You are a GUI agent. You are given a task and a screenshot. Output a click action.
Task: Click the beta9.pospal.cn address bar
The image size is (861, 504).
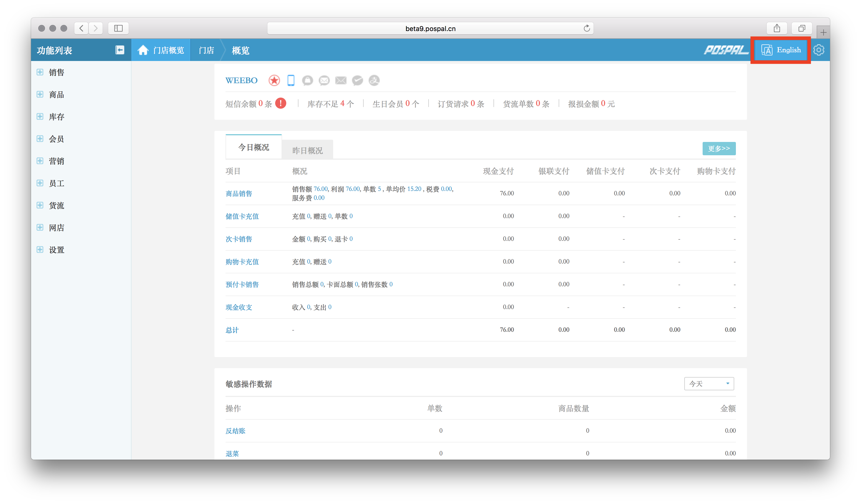click(430, 29)
